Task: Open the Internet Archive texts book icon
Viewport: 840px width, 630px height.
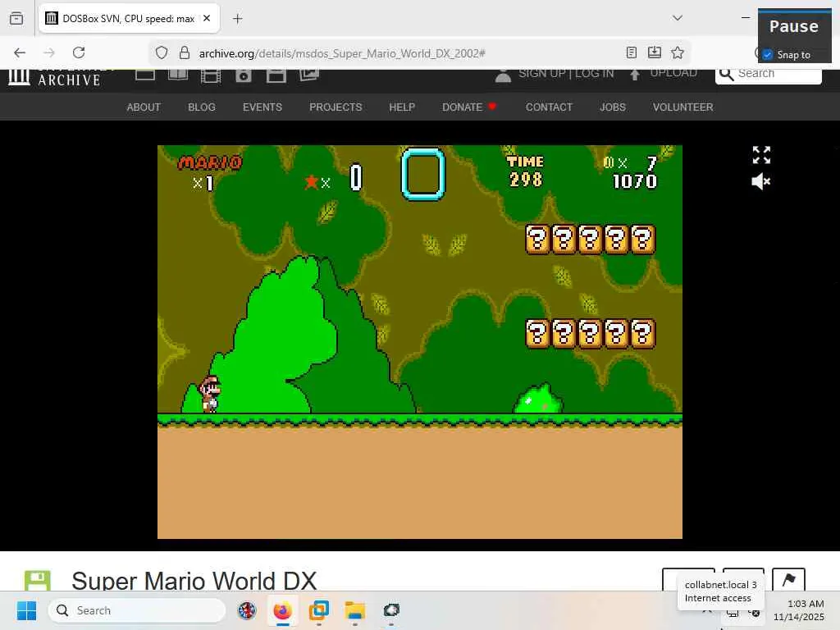Action: point(178,75)
